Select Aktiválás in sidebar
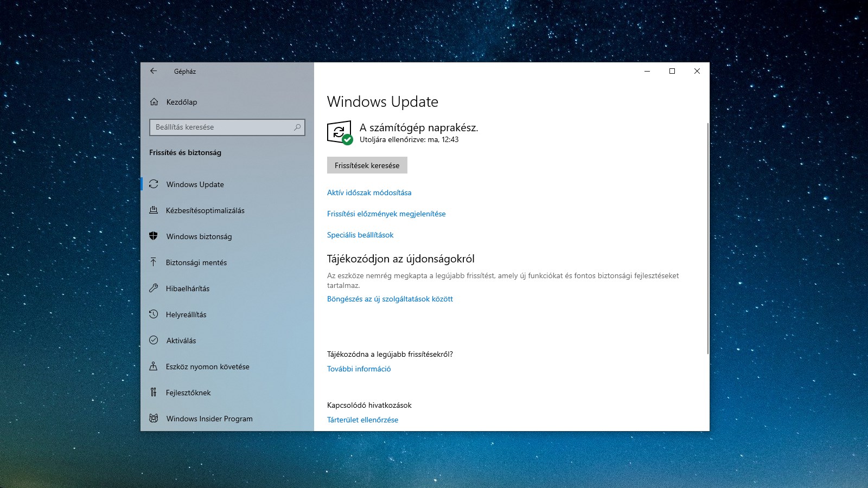868x488 pixels. pyautogui.click(x=227, y=341)
